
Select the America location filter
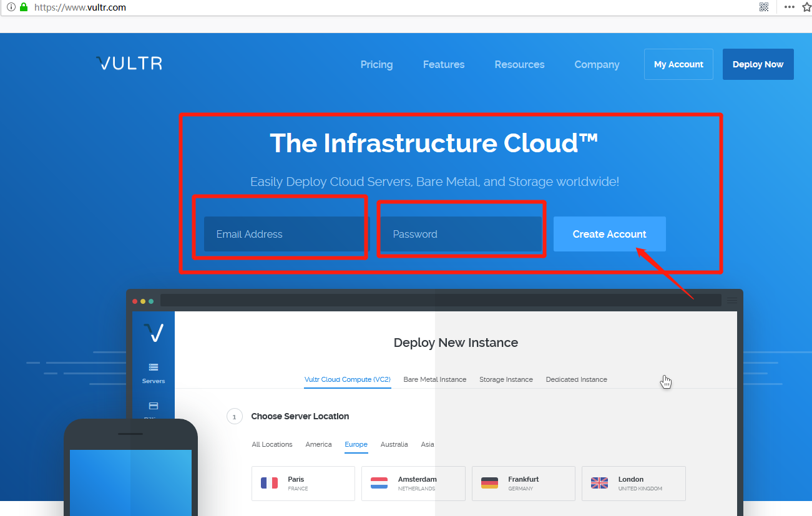pos(318,444)
